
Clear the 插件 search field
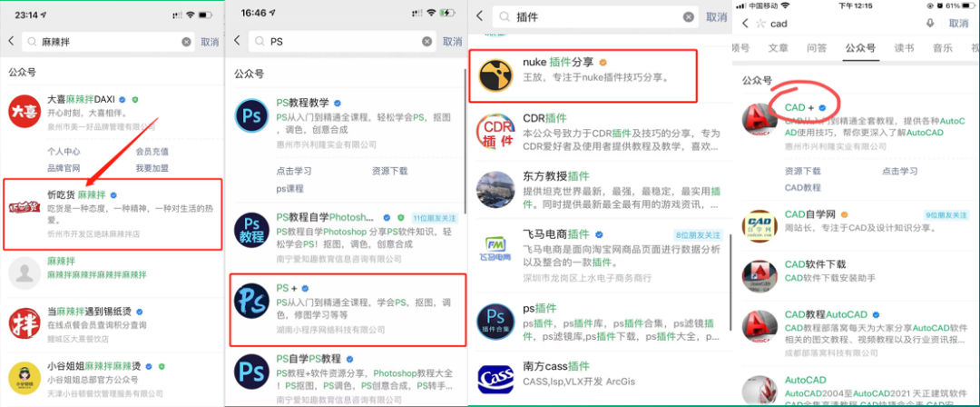click(x=688, y=17)
